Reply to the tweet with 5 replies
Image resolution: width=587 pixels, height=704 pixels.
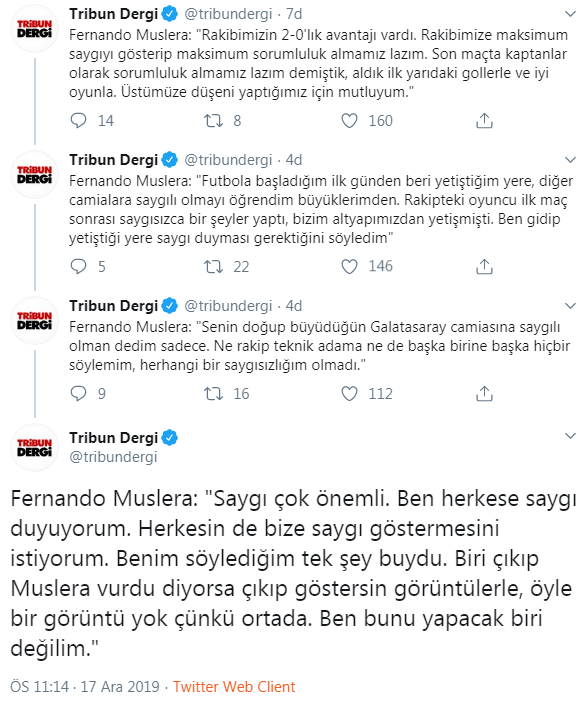point(79,266)
